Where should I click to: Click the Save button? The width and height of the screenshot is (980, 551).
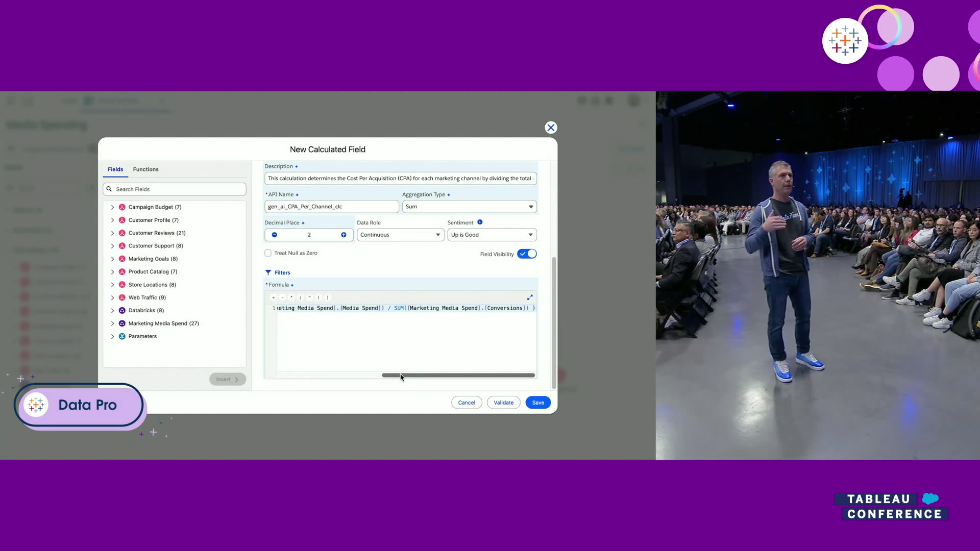tap(538, 403)
